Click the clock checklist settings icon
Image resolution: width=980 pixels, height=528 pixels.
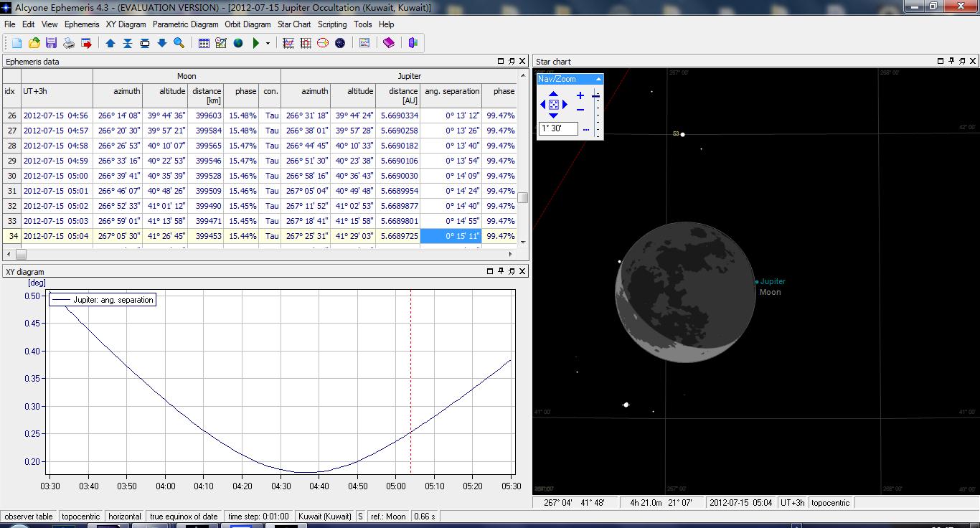coord(221,43)
